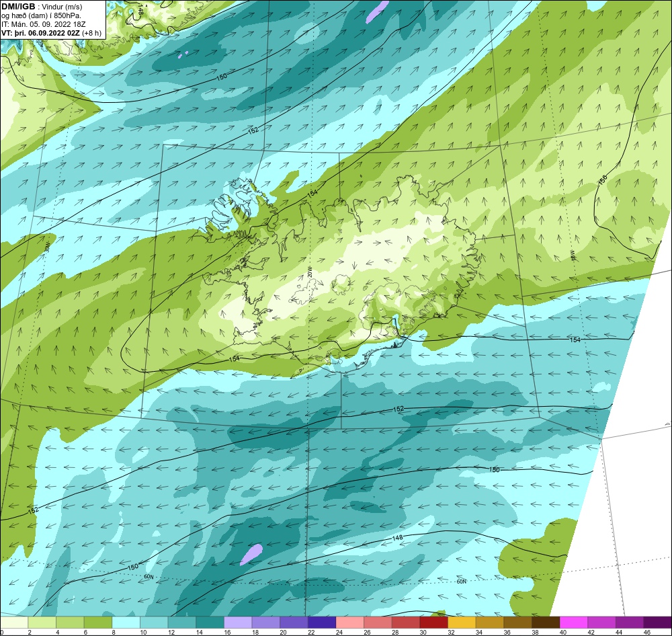The image size is (672, 636).
Task: Click the purple 44–46 legend swatch
Action: [630, 623]
